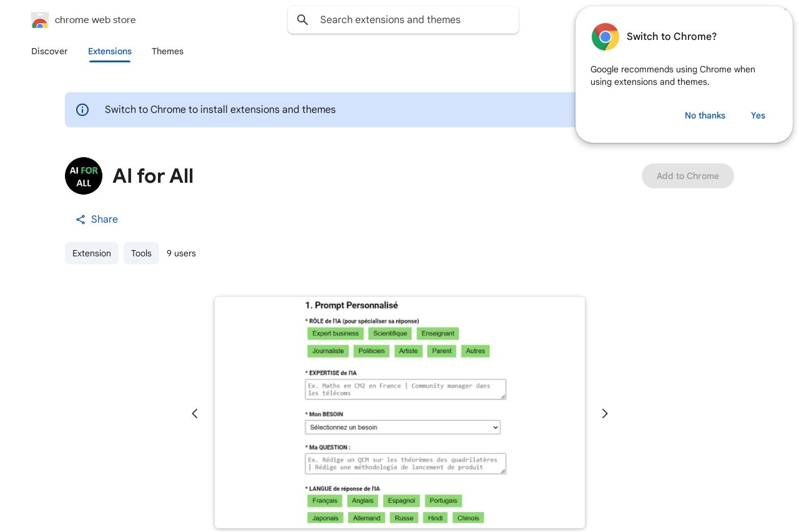Click 'Journaliste' tag in the screenshot
This screenshot has height=532, width=799.
(x=328, y=351)
